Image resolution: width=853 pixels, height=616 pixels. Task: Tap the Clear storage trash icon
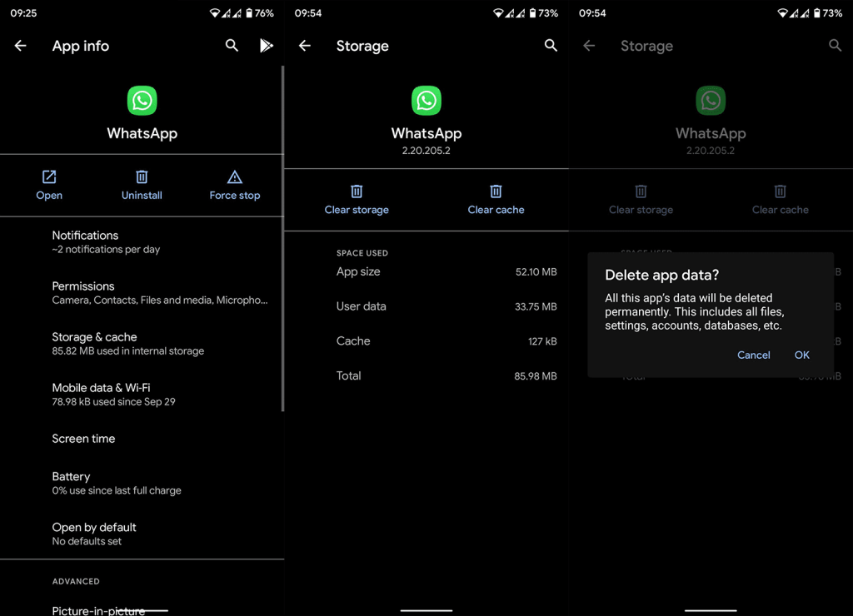357,191
